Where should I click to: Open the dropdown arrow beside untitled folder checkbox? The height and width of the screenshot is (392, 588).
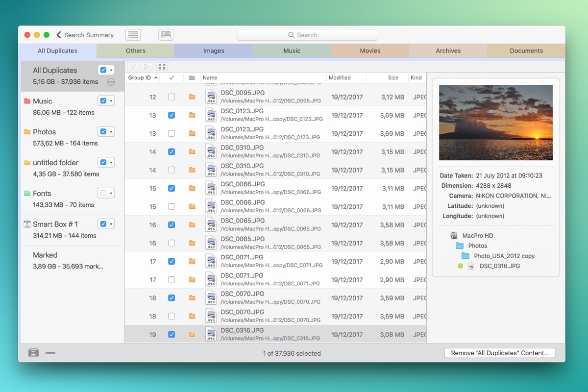111,163
